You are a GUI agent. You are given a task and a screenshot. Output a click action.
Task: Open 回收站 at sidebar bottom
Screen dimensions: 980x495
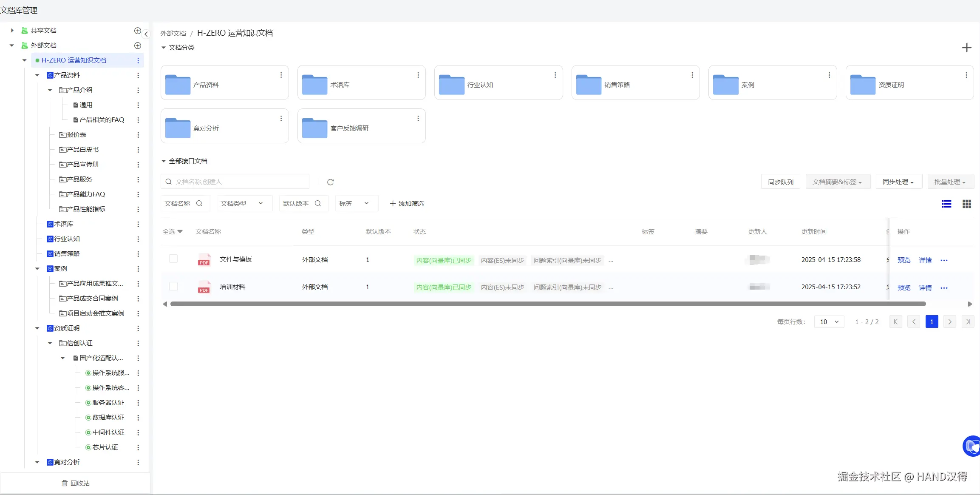[76, 483]
